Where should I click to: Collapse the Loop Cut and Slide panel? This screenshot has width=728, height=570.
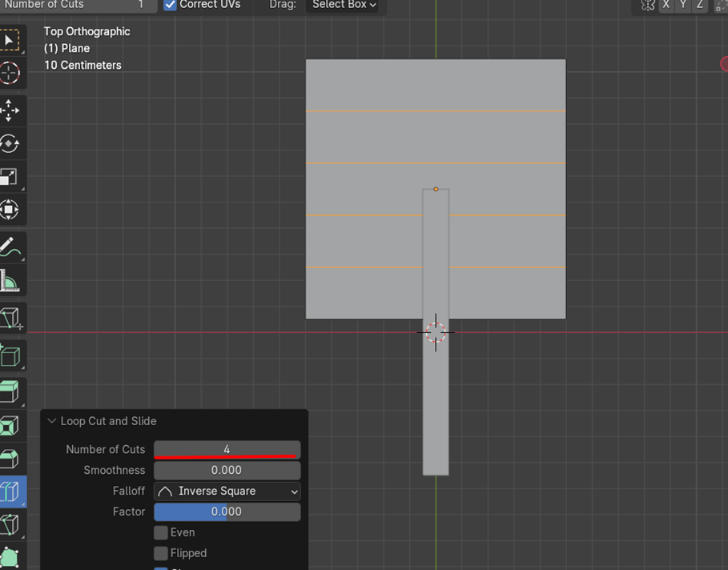(52, 421)
